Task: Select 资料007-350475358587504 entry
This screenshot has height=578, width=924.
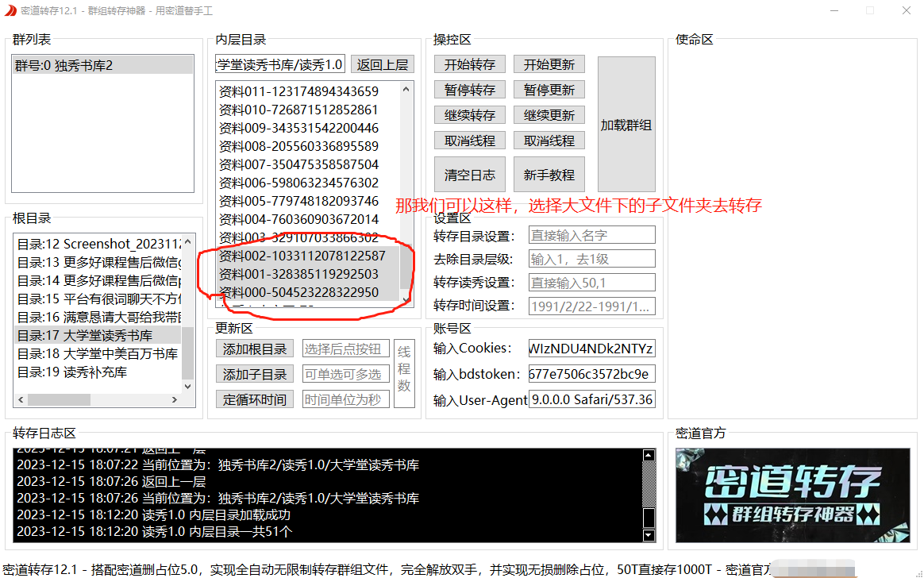Action: click(309, 164)
